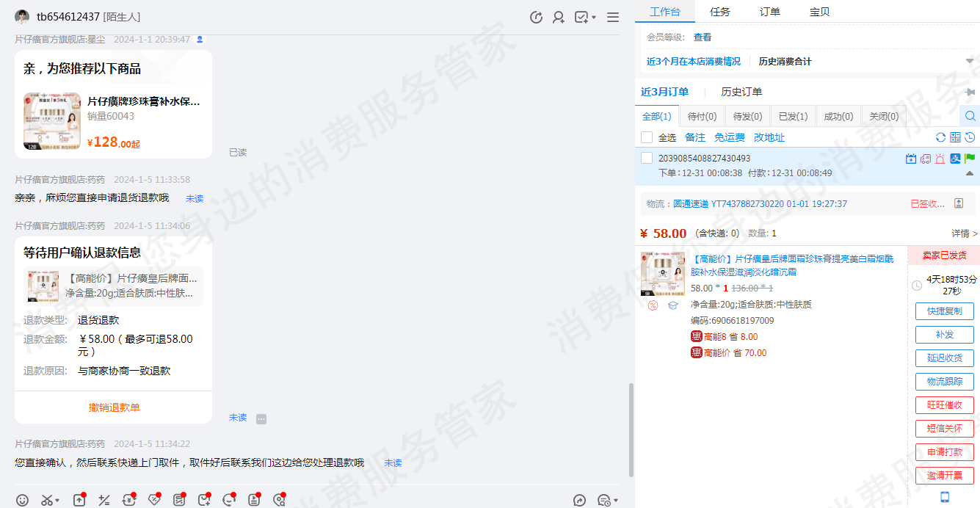Viewport: 980px width, 508px height.
Task: Click the yen transfer icon in chat toolbar
Action: [x=129, y=500]
